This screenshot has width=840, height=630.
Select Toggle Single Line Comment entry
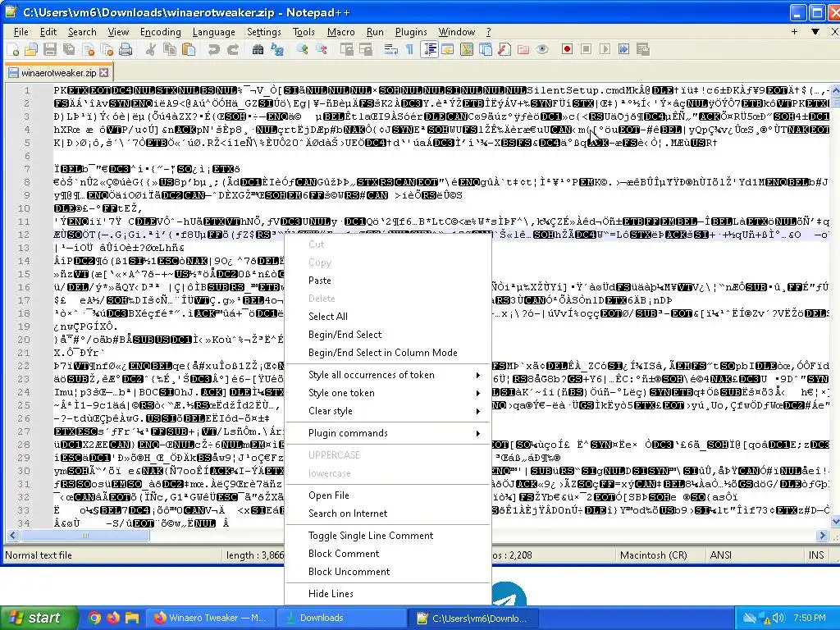pos(388,536)
